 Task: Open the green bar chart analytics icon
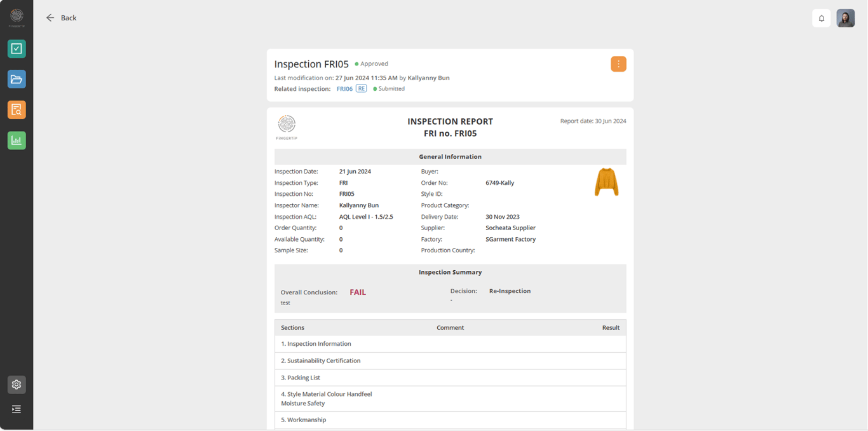[17, 140]
